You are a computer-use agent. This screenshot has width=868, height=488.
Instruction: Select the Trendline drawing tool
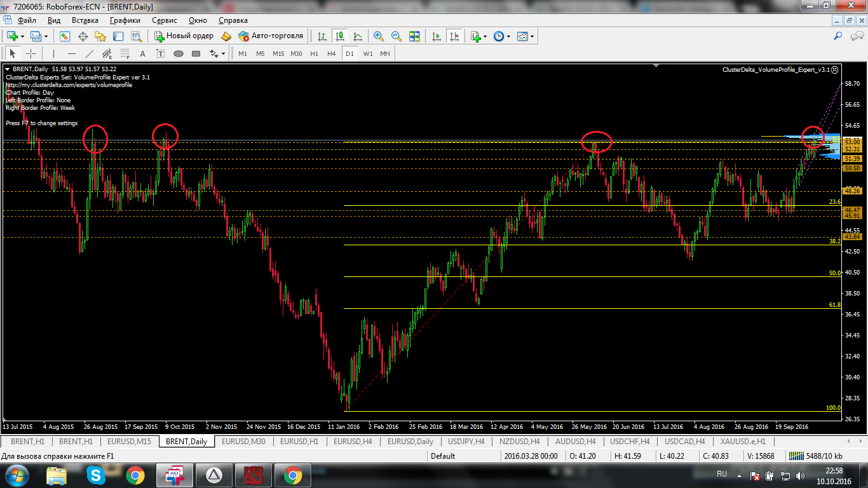click(89, 53)
